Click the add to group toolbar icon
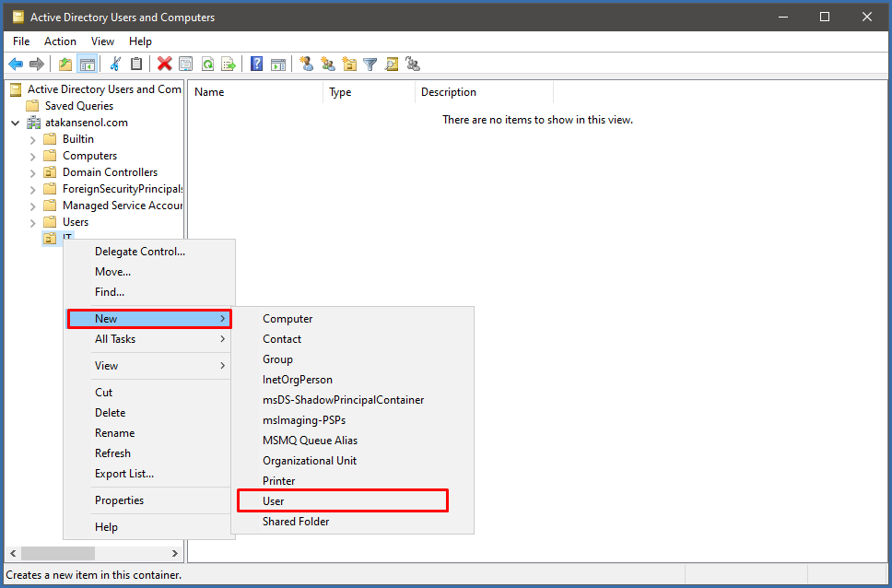Screen dimensions: 892x588 coord(413,65)
